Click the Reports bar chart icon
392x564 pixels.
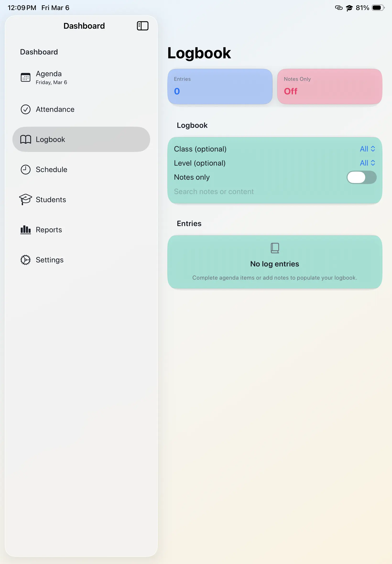point(26,230)
